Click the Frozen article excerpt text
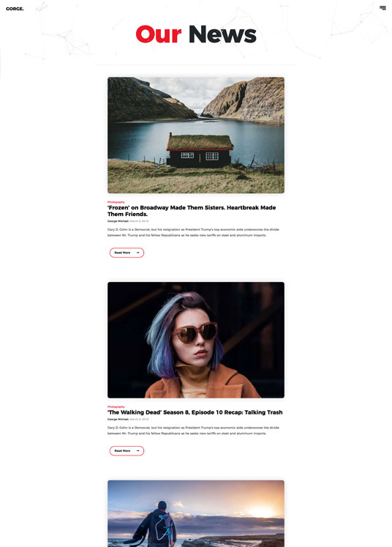 click(193, 232)
